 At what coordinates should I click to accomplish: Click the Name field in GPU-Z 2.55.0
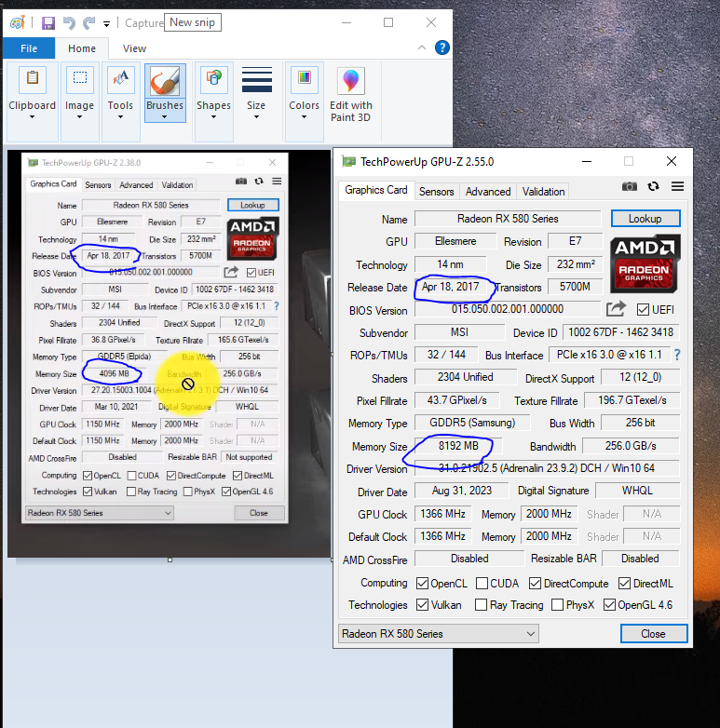point(508,219)
